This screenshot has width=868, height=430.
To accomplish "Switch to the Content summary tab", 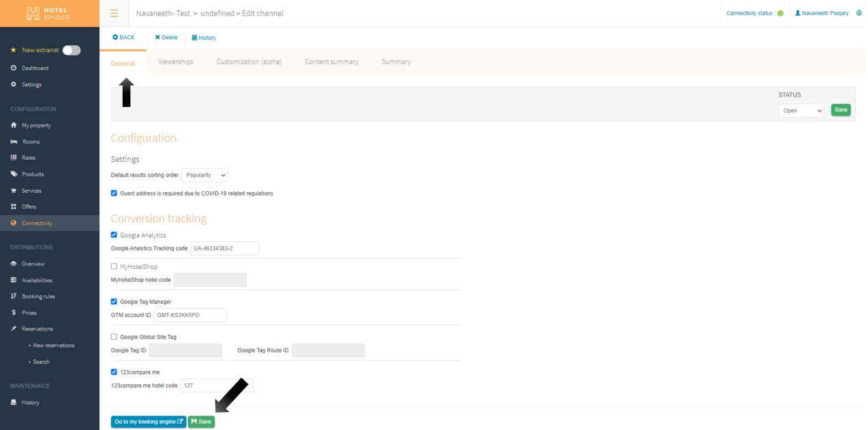I will click(x=331, y=62).
